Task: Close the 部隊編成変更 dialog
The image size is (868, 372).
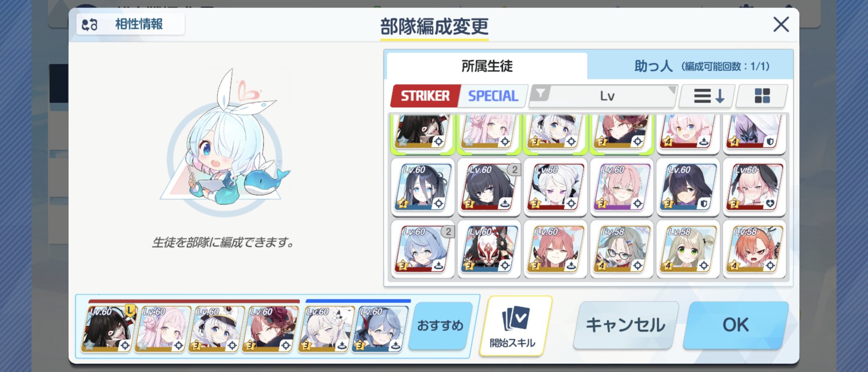Action: 781,25
